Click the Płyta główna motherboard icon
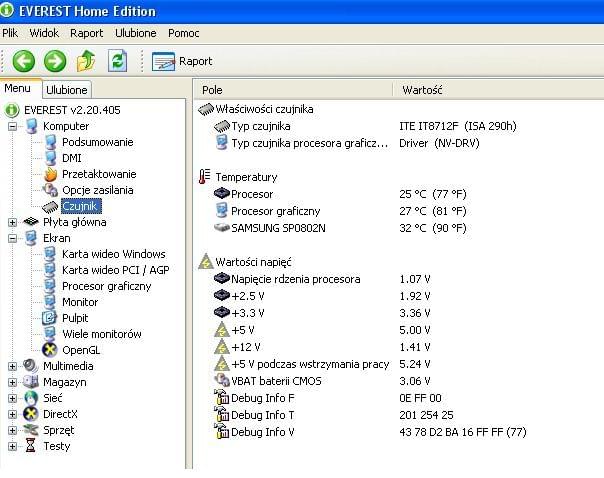The image size is (604, 478). pos(31,222)
